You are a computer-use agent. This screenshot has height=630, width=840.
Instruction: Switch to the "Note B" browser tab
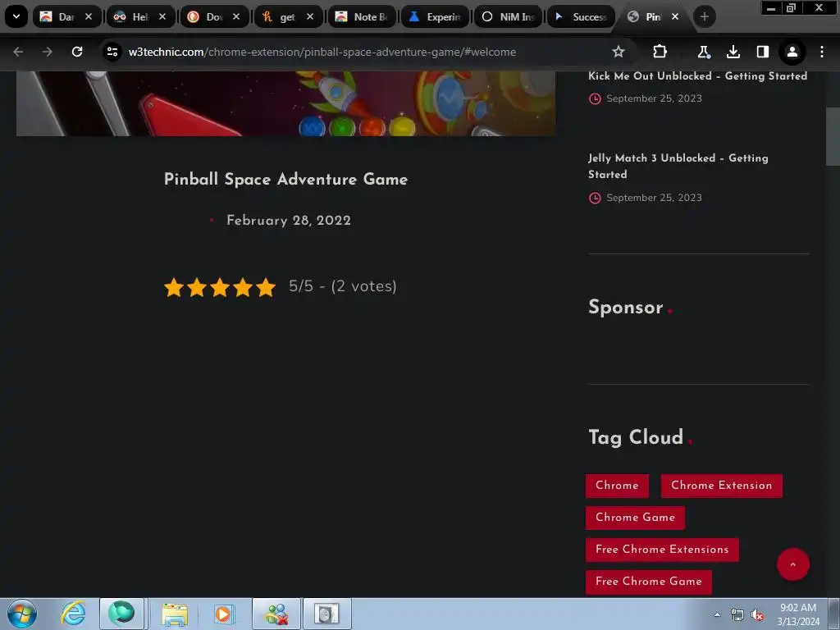362,16
